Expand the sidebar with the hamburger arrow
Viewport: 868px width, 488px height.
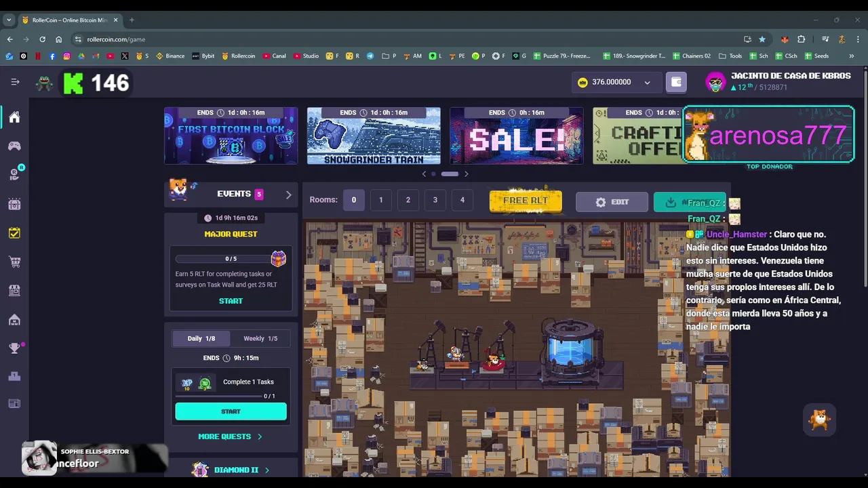point(15,82)
